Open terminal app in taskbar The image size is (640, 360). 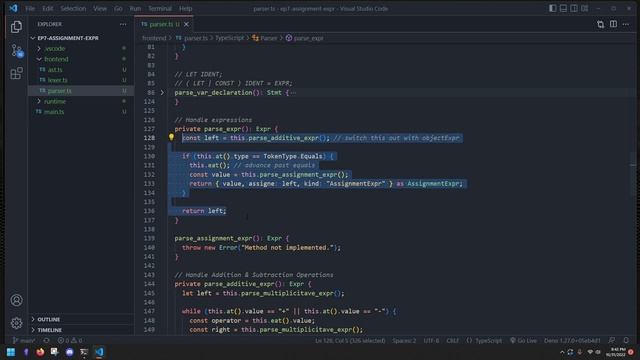point(84,352)
